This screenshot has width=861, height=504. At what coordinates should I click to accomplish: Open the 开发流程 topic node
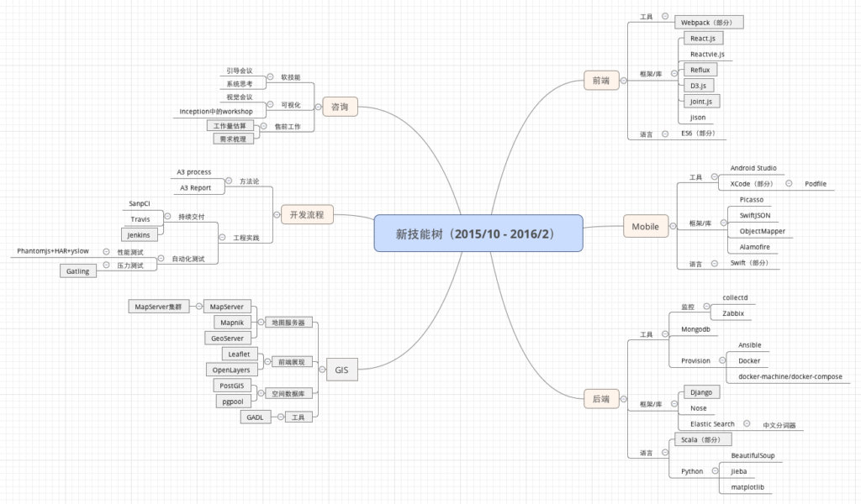[308, 214]
